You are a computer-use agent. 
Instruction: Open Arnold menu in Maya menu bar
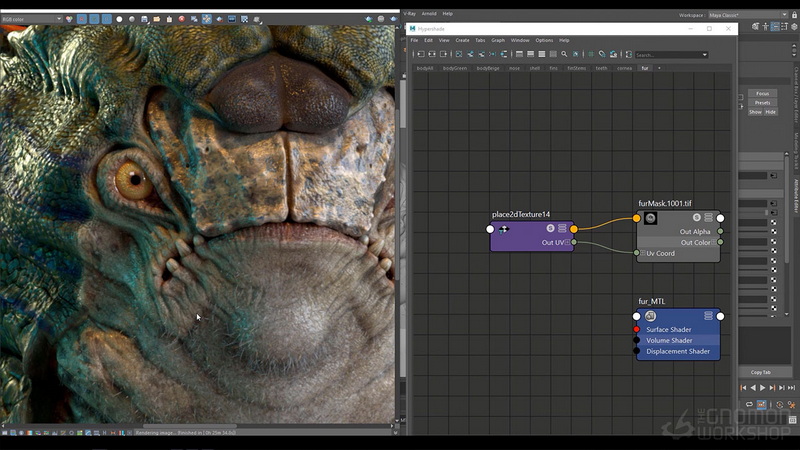coord(429,14)
